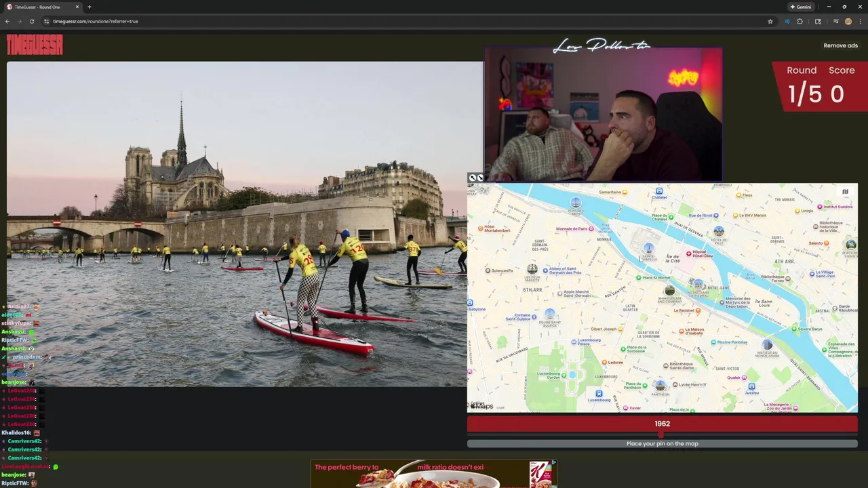This screenshot has height=488, width=868.
Task: Select the Hôpital Hôtel-Dieu map marker
Action: pos(689,253)
